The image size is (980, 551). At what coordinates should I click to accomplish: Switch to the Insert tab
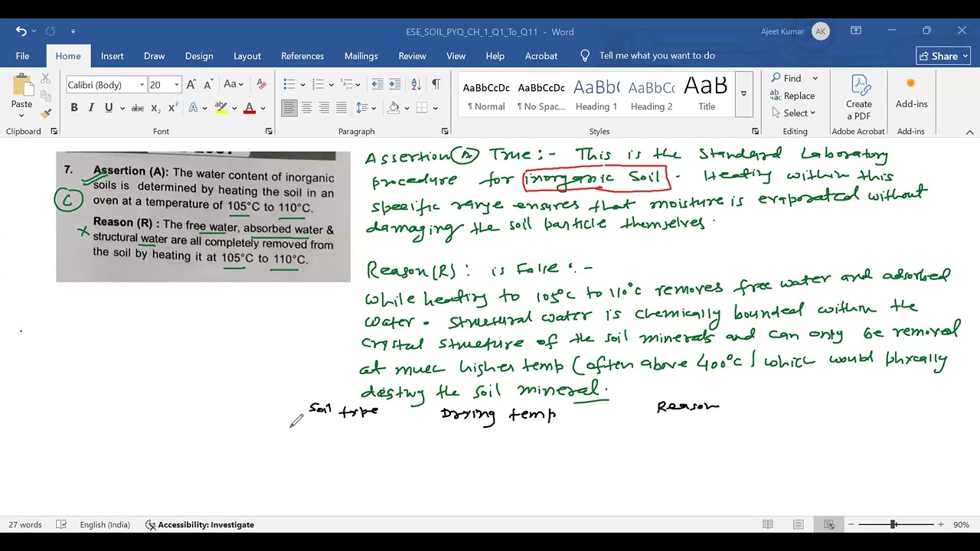point(112,56)
